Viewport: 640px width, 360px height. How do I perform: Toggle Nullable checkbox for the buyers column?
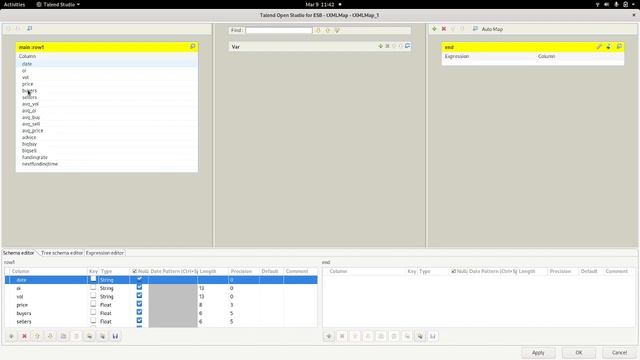[139, 312]
